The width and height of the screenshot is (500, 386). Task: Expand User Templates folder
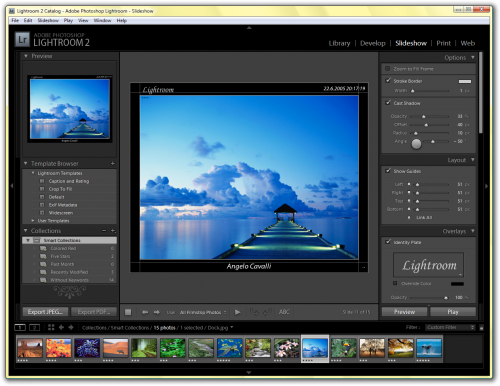tap(33, 220)
